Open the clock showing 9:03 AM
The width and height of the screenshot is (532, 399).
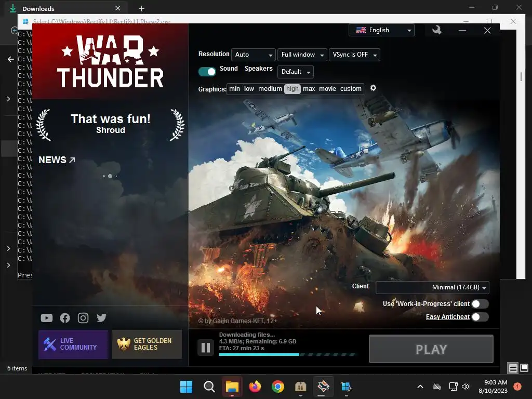493,387
